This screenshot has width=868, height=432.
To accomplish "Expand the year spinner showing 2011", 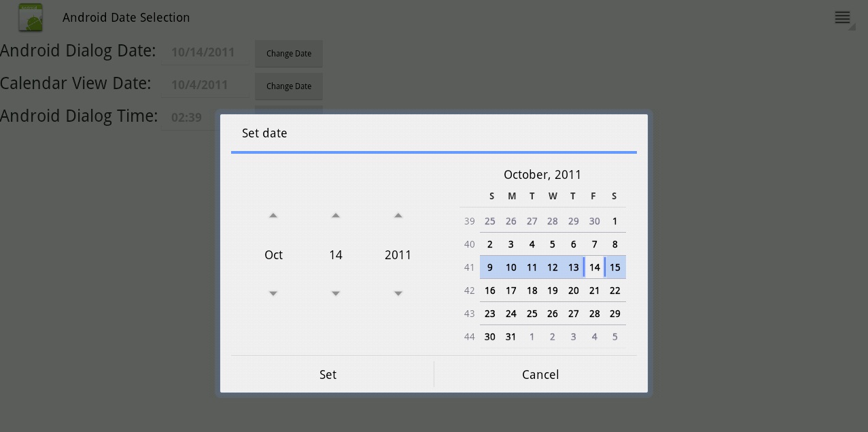I will pos(398,254).
